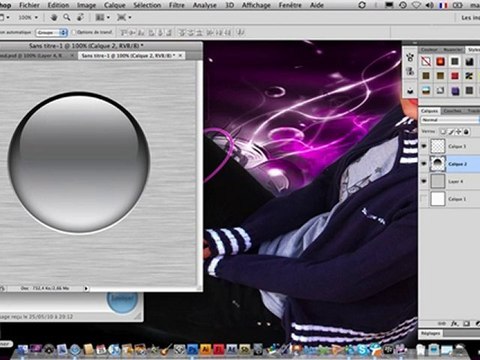Select the Calque 3 layer thumbnail
The width and height of the screenshot is (480, 360).
pos(438,146)
